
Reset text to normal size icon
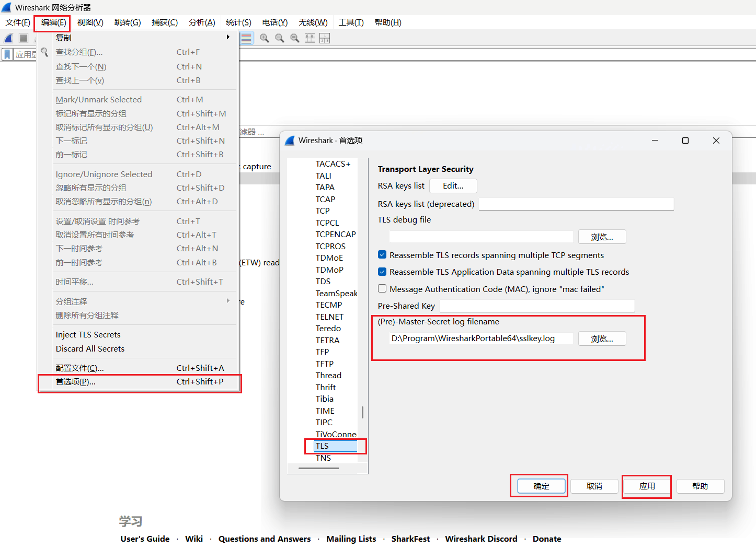(x=295, y=38)
